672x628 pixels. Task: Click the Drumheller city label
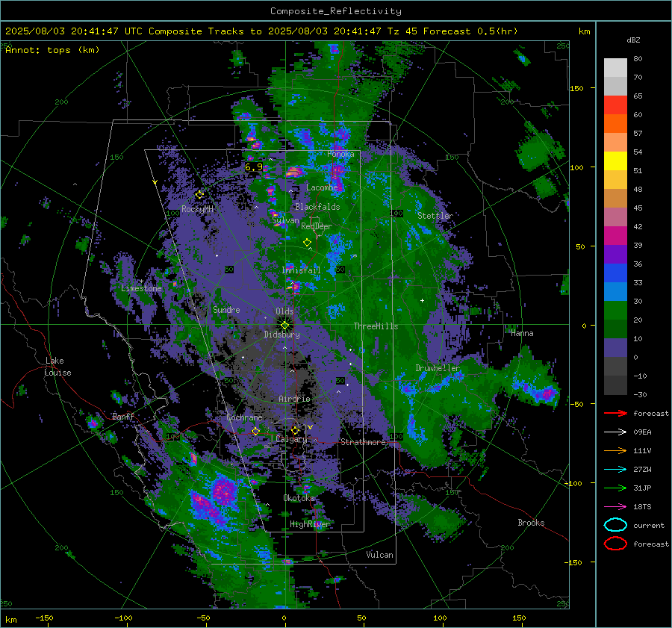tap(438, 368)
